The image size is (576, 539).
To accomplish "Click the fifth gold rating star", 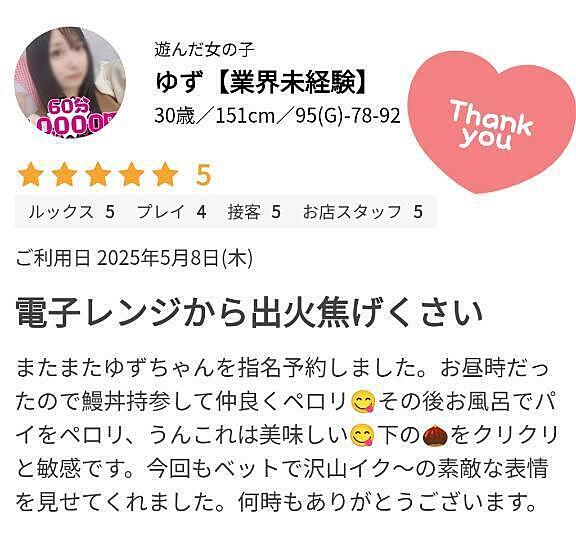I will point(165,175).
